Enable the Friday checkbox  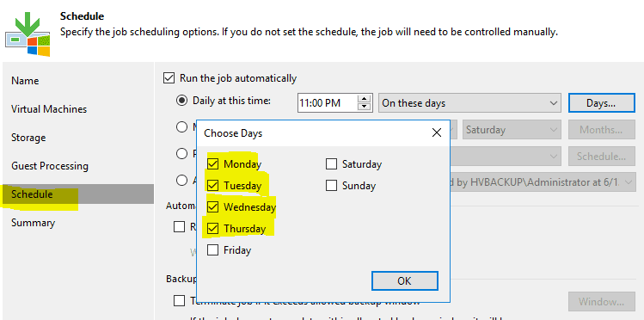click(x=212, y=250)
